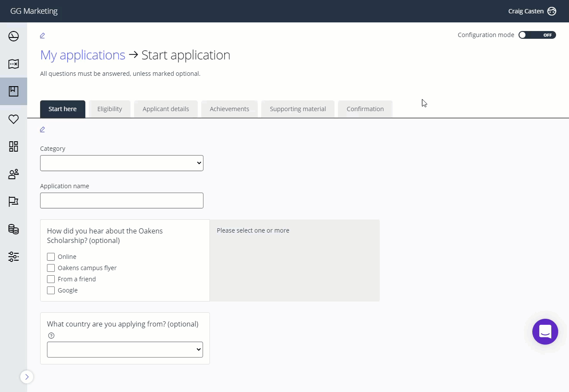Screen dimensions: 569x392
Task: Select the map icon in the sidebar
Action: click(13, 64)
